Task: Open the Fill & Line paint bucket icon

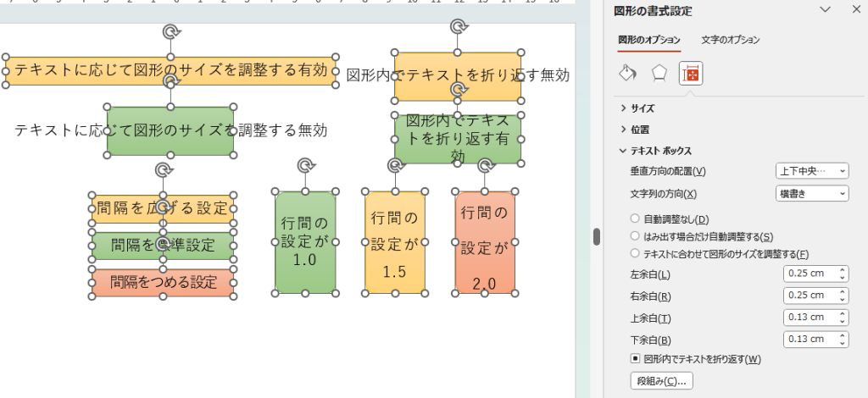Action: coord(627,74)
